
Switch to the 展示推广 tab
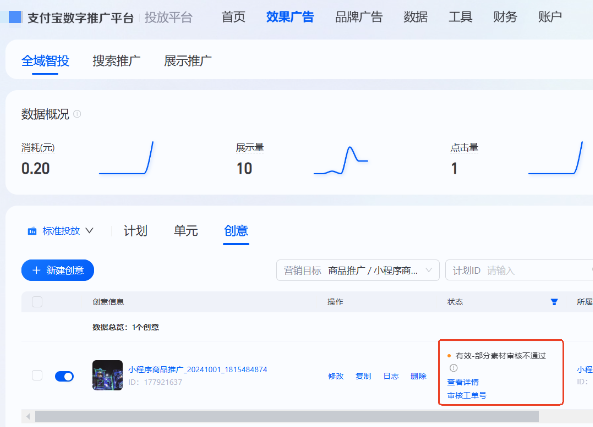point(188,61)
